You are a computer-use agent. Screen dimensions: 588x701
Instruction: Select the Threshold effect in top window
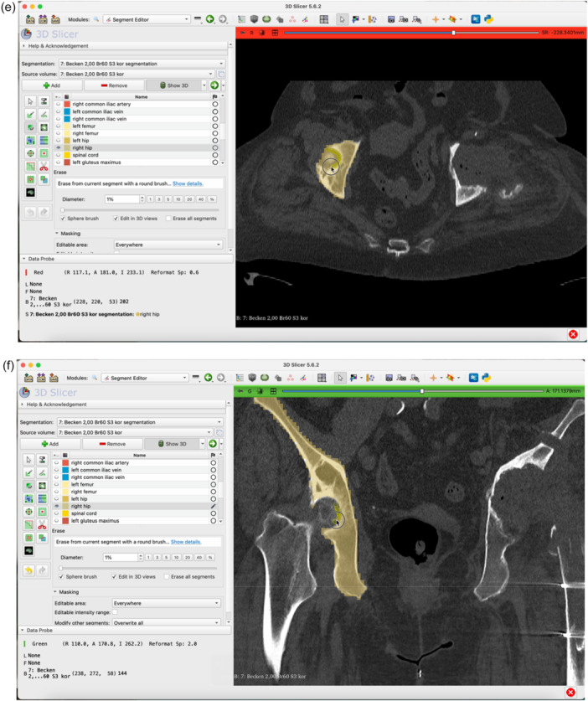point(44,101)
